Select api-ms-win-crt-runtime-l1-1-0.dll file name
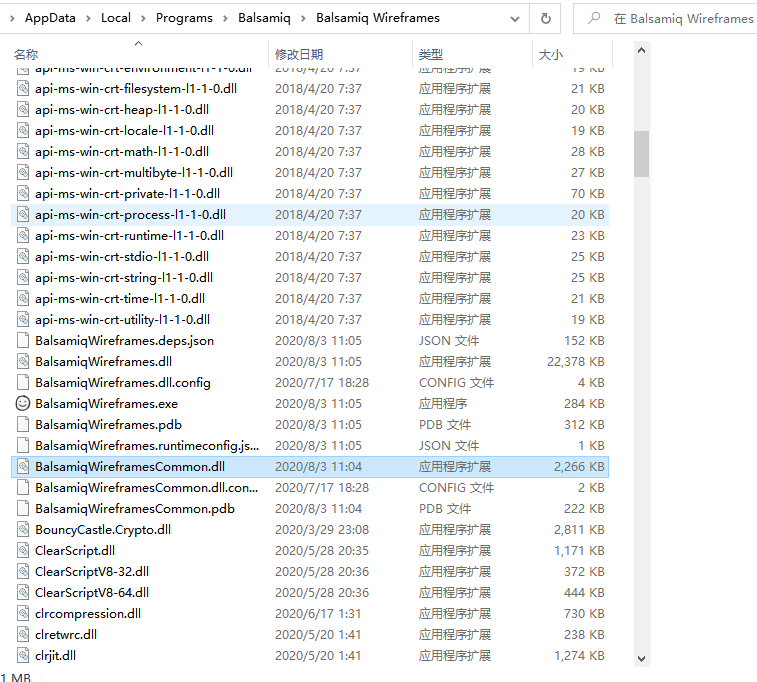This screenshot has width=757, height=682. [129, 236]
